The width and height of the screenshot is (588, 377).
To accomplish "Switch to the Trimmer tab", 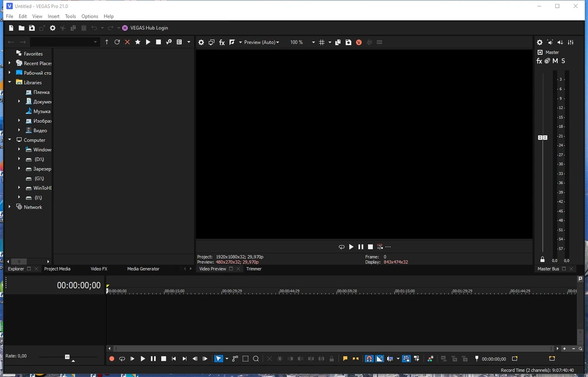I will 254,269.
